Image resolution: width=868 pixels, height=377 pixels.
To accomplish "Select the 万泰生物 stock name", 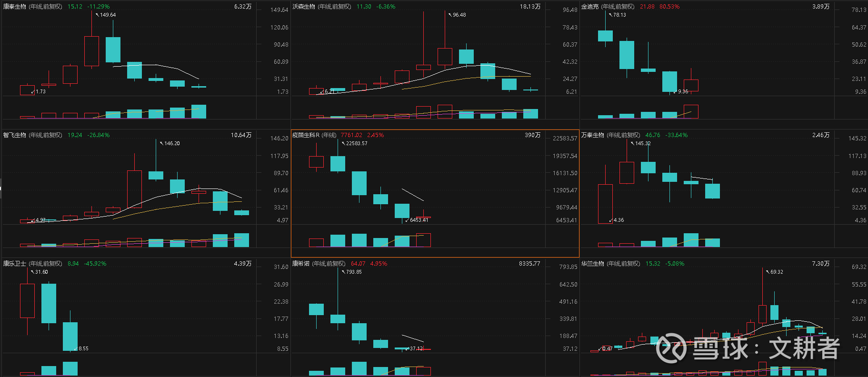I will [593, 135].
